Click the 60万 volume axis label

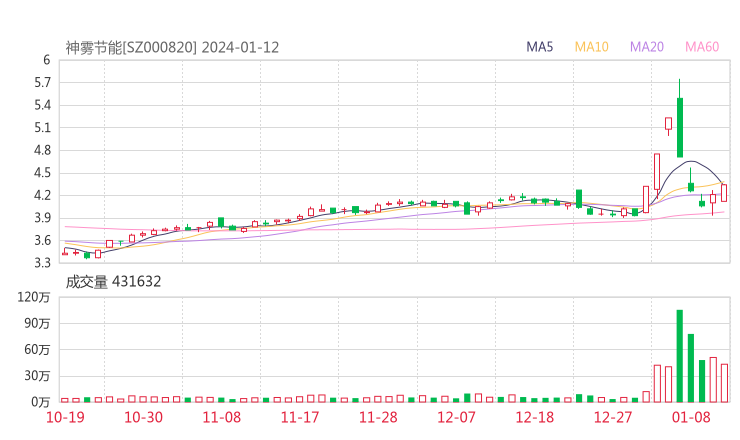click(x=37, y=350)
